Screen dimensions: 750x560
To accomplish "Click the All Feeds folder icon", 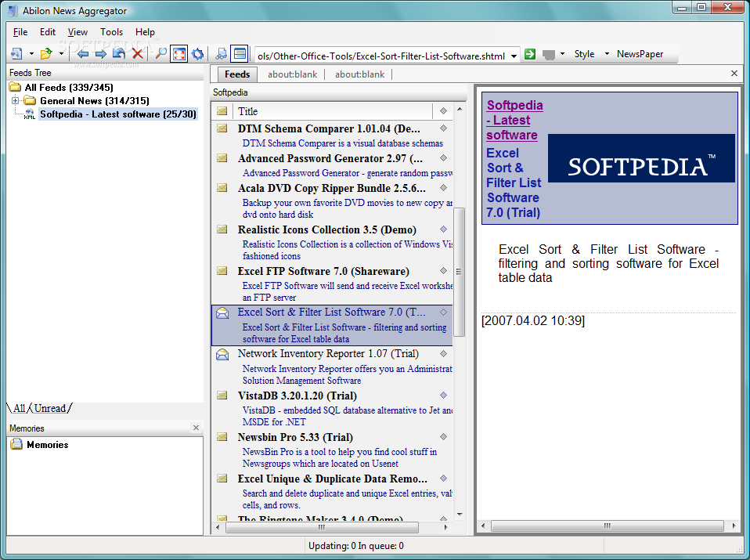I will pos(16,87).
